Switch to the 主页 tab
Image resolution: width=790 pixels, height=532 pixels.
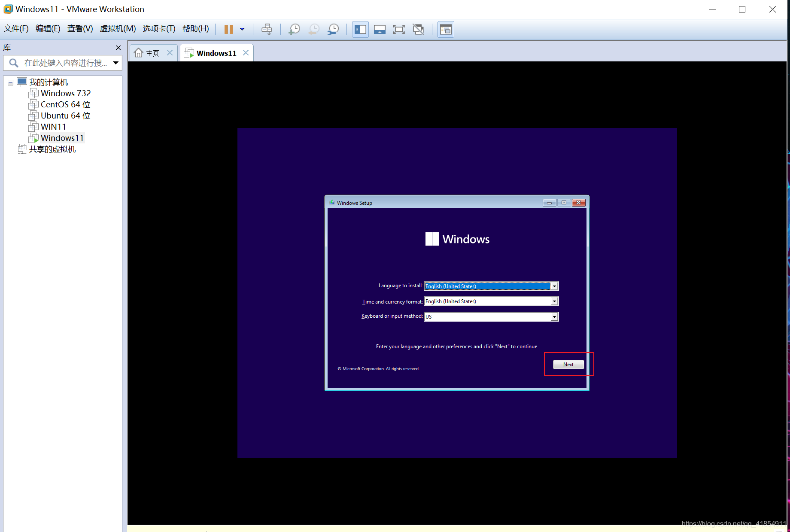coord(152,53)
